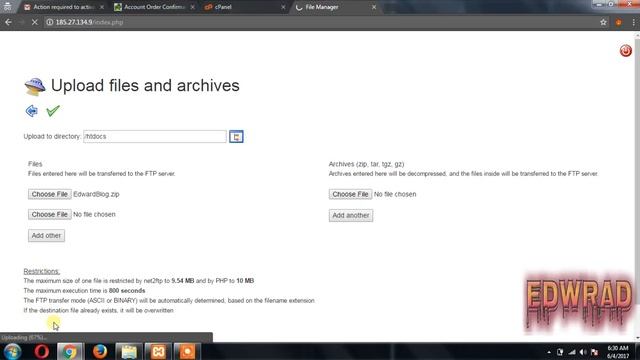Bookmark the page with the star icon
The image size is (640, 360).
[603, 22]
